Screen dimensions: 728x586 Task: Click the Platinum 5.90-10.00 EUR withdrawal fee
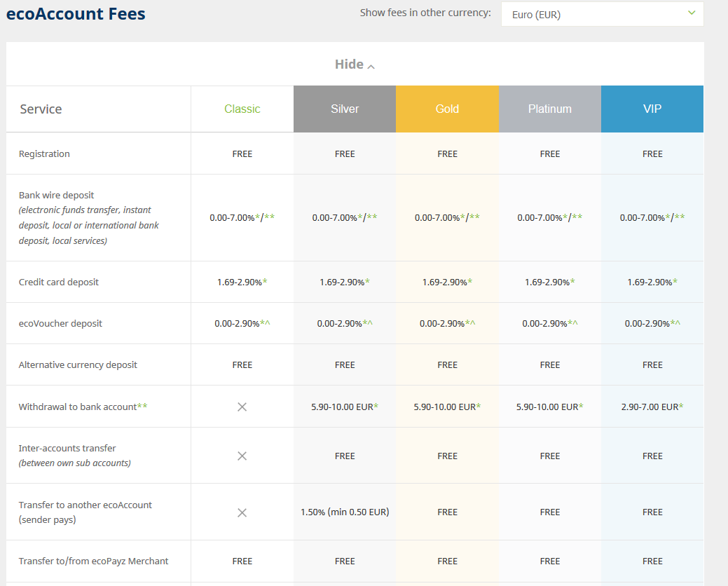point(550,407)
